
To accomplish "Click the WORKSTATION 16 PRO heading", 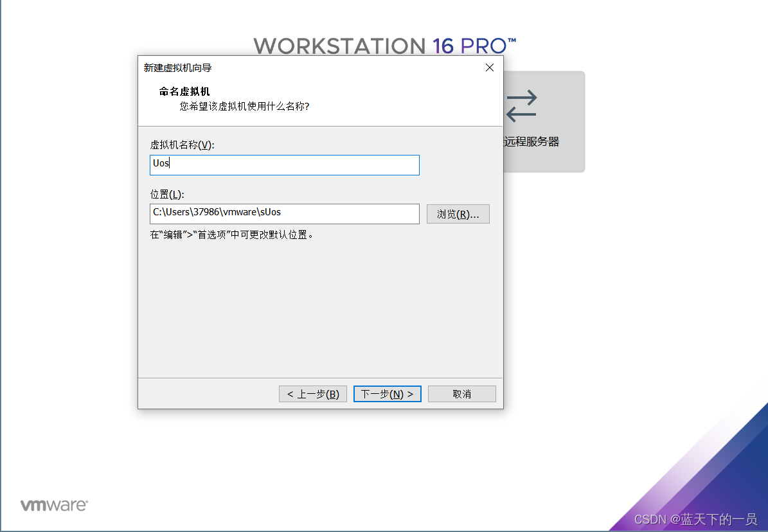I will tap(385, 46).
